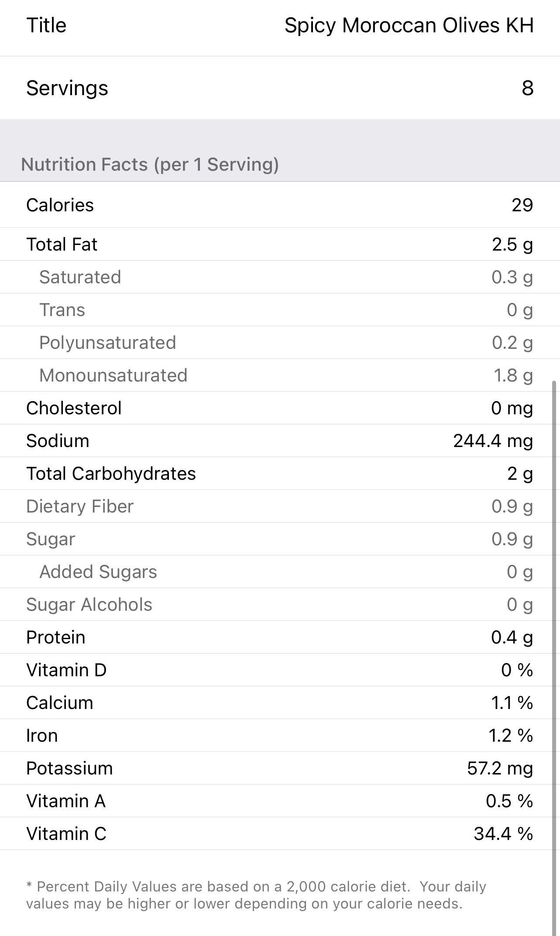
Task: Select the Saturated fat entry
Action: (279, 277)
